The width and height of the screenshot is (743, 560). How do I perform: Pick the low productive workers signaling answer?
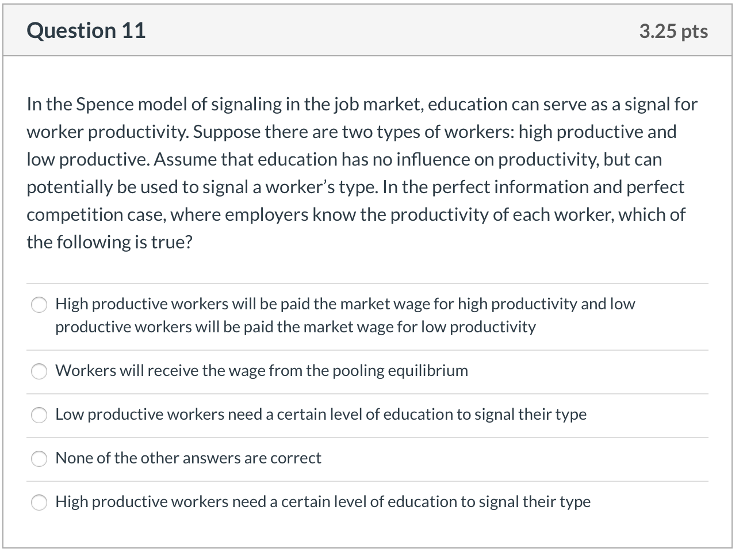(x=39, y=415)
